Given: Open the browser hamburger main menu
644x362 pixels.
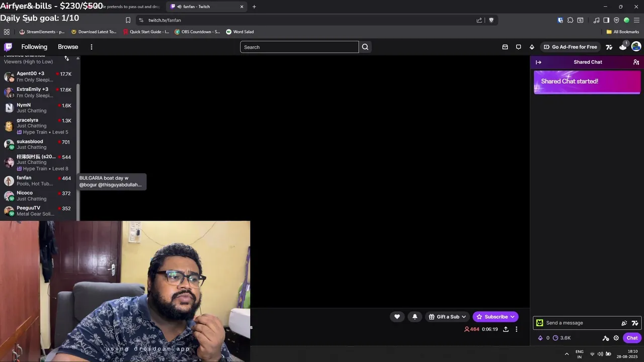Looking at the screenshot, I should [636, 20].
